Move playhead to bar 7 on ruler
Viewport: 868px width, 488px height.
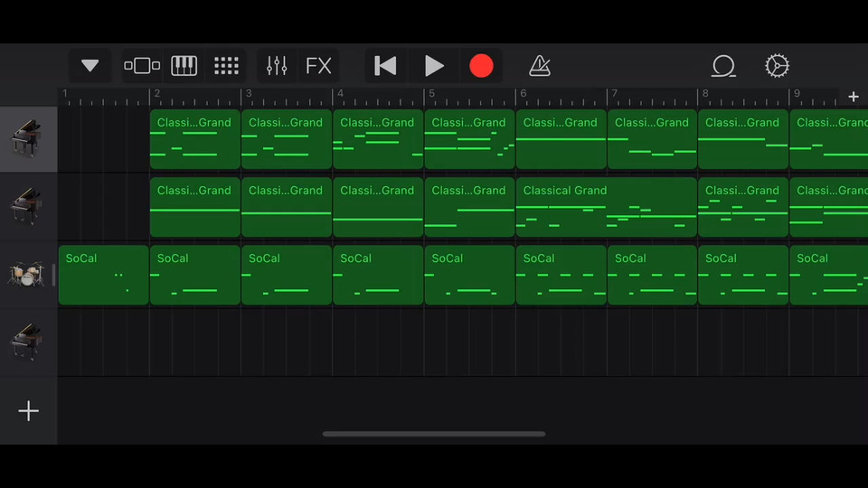(x=615, y=93)
